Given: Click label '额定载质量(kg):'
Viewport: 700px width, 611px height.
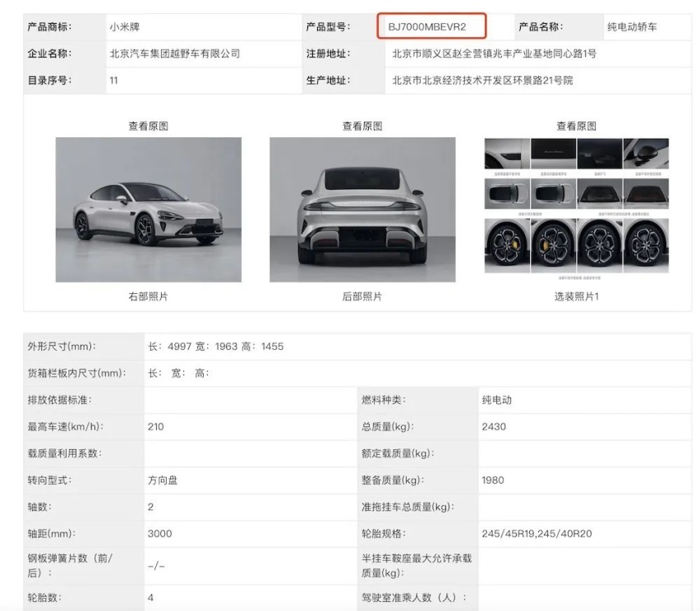Looking at the screenshot, I should coord(398,453).
